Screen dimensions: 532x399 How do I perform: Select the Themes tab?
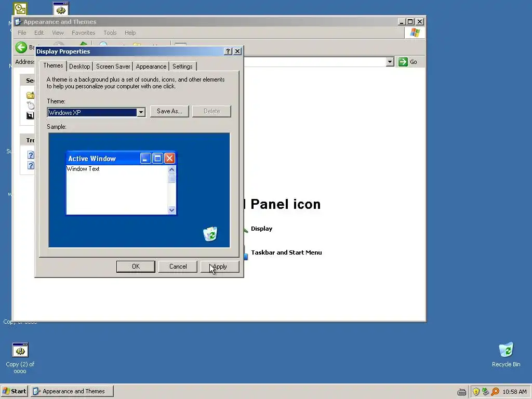53,65
